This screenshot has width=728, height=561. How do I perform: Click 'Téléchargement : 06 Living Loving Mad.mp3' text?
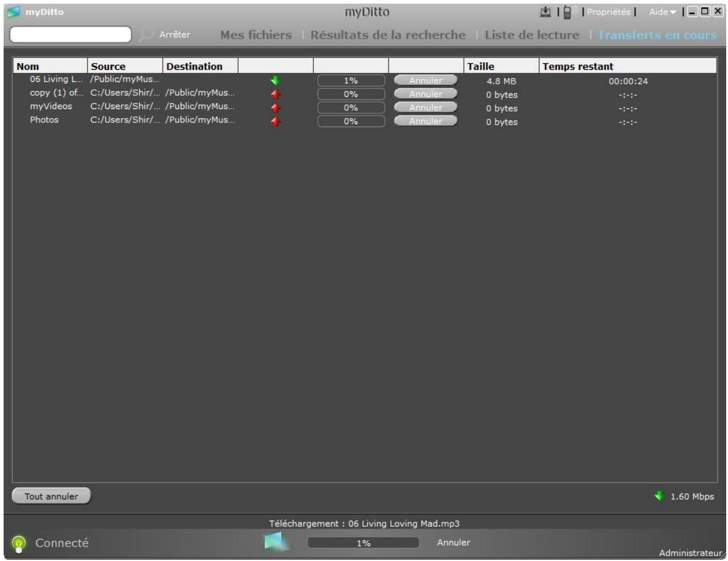pos(364,522)
